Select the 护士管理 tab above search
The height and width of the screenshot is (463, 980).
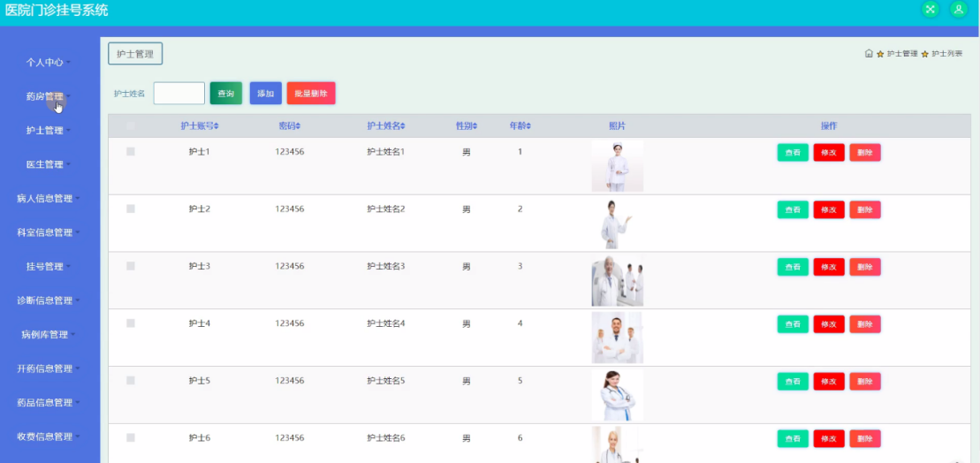click(135, 54)
